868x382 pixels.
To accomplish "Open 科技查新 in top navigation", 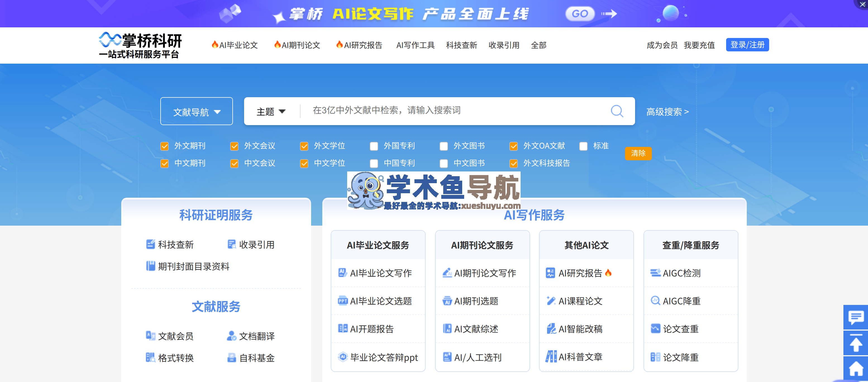I will point(461,45).
